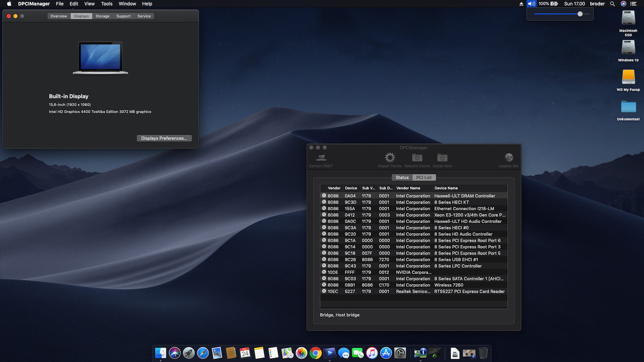
Task: Switch to the Support tab
Action: pyautogui.click(x=124, y=16)
